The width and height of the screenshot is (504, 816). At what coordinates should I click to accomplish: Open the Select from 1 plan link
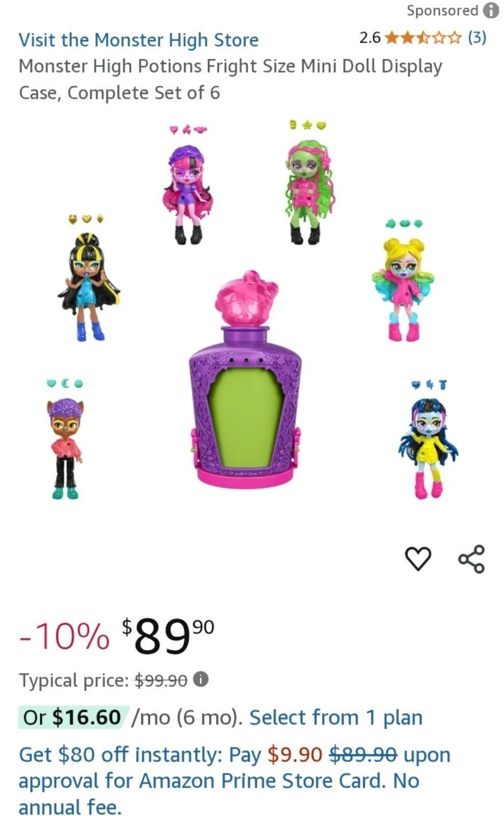(336, 717)
